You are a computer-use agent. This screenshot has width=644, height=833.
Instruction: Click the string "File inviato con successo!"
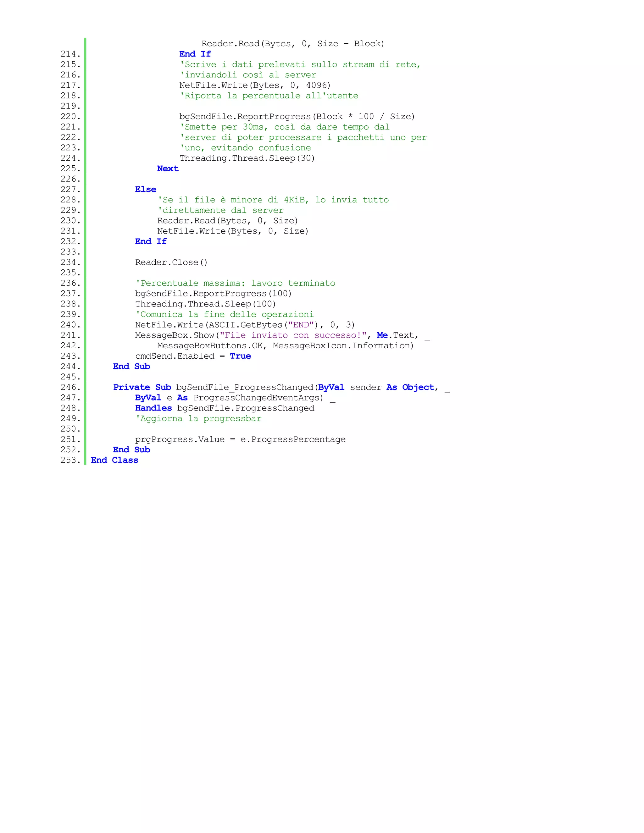(293, 335)
